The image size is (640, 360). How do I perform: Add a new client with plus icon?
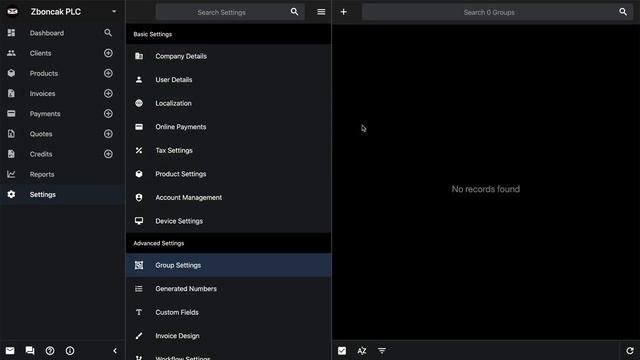(108, 53)
